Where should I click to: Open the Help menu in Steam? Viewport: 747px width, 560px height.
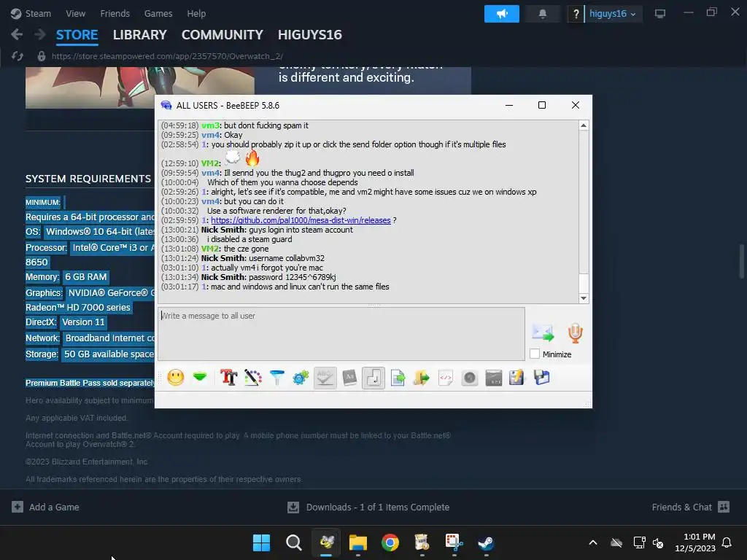click(196, 13)
